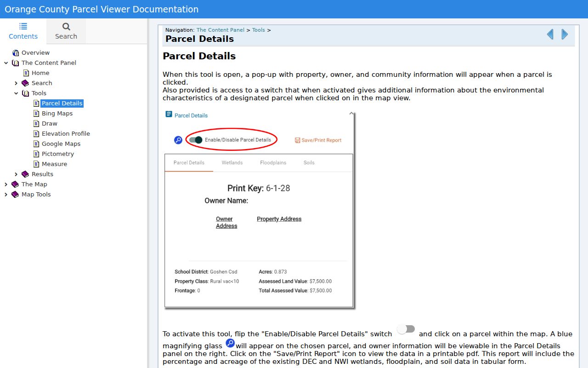Click the Measure page icon
Image resolution: width=588 pixels, height=368 pixels.
[37, 164]
